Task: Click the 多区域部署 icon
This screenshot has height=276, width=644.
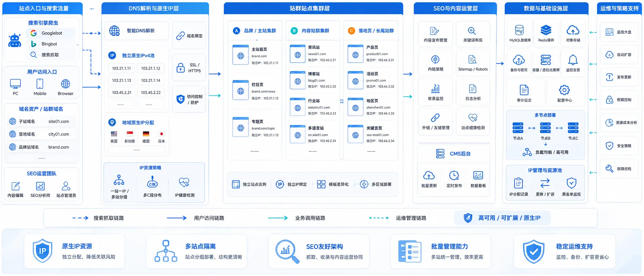Action: (364, 184)
